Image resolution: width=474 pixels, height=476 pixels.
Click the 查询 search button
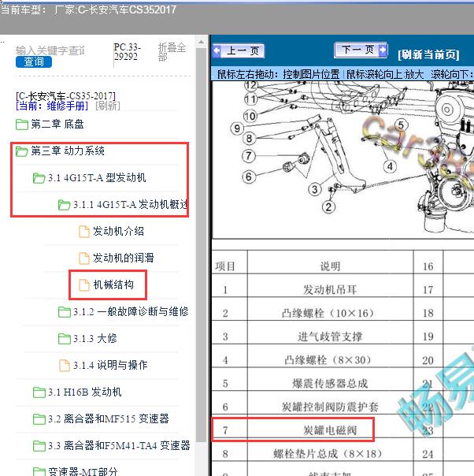click(x=34, y=62)
